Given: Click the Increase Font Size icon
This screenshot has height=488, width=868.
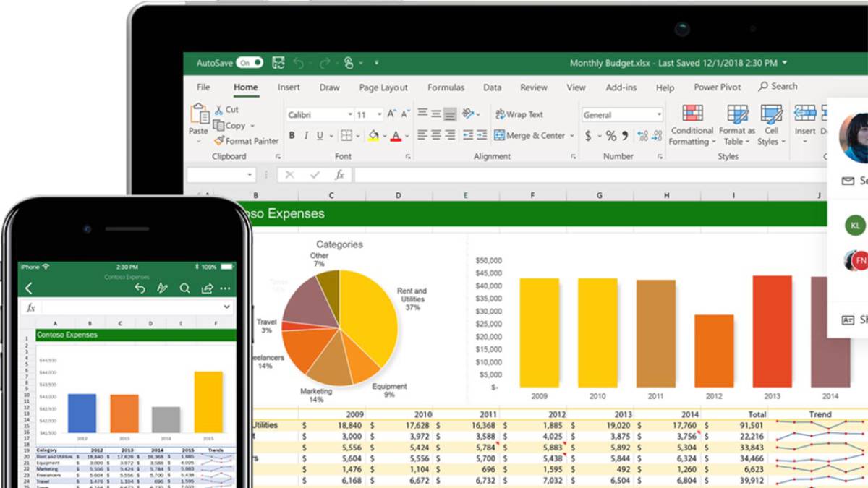Looking at the screenshot, I should pos(391,114).
